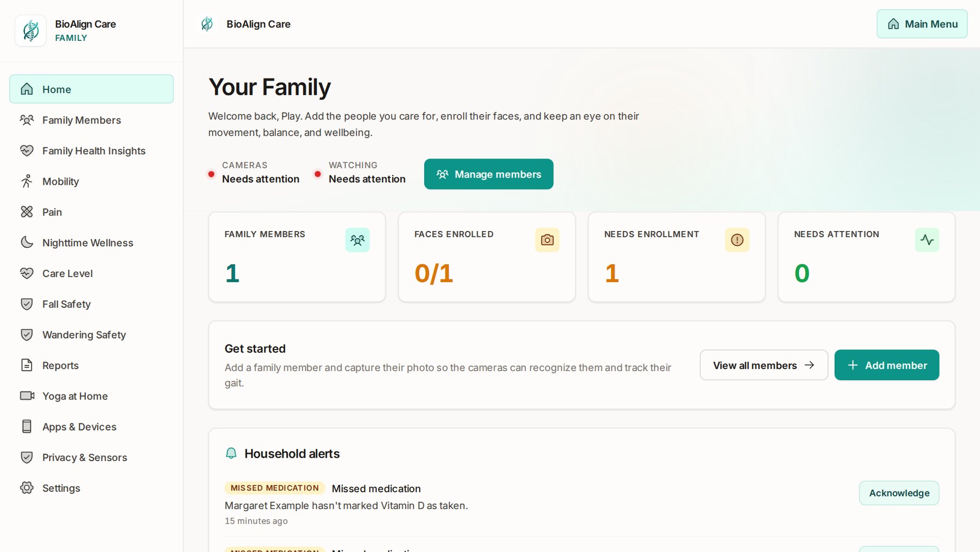Acknowledge the Vitamin D missed medication alert
Screen dimensions: 980x552
tap(899, 493)
